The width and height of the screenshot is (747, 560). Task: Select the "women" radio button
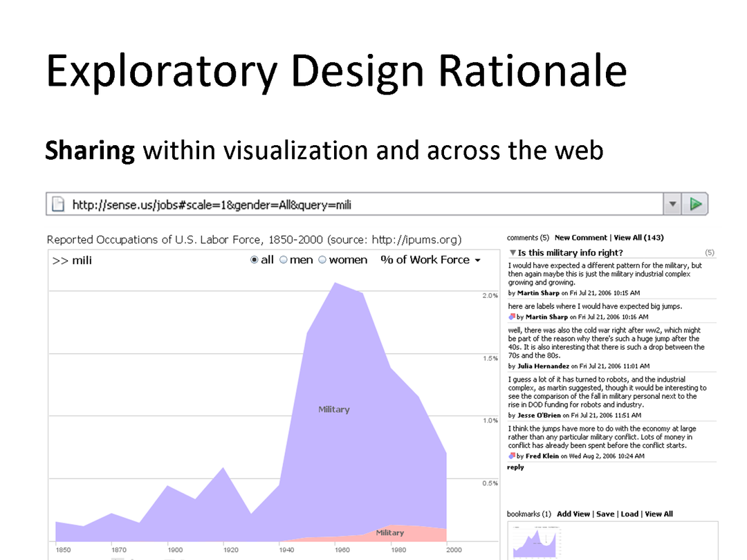(x=322, y=260)
